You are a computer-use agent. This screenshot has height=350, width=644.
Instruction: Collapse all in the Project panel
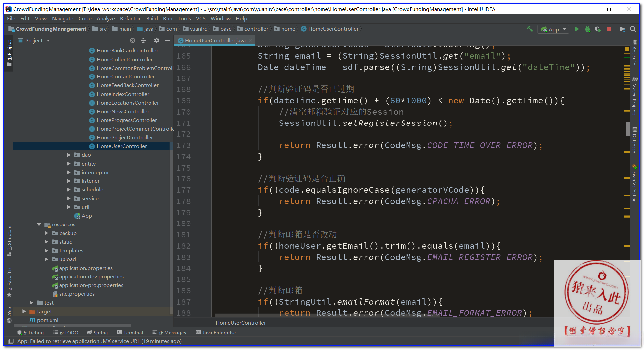[143, 40]
